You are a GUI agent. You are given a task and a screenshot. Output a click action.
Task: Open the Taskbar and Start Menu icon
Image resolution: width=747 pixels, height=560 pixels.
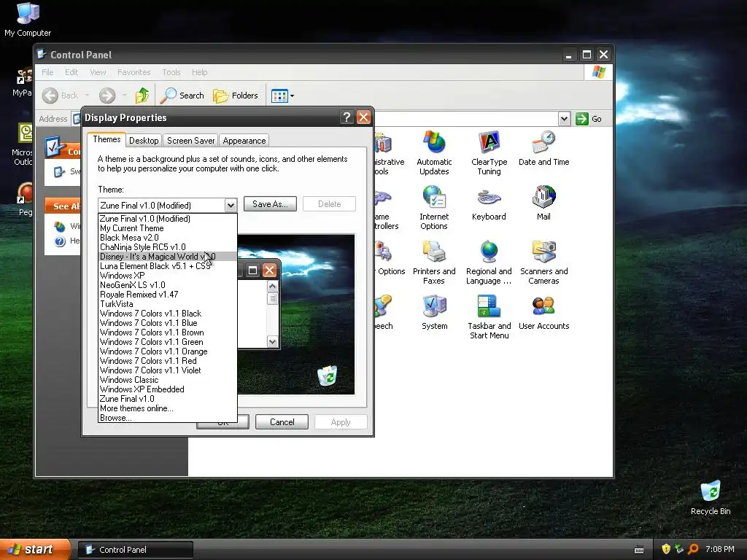(x=489, y=317)
